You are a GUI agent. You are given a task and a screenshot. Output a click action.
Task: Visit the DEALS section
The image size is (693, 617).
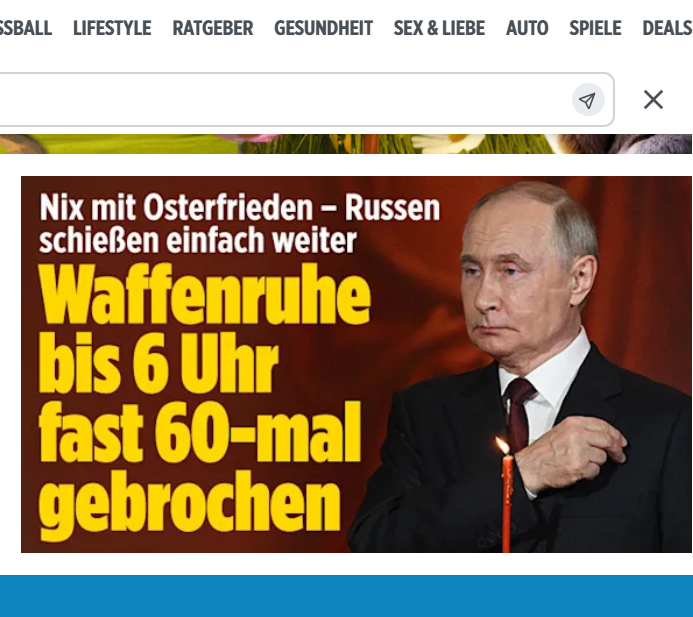coord(667,28)
